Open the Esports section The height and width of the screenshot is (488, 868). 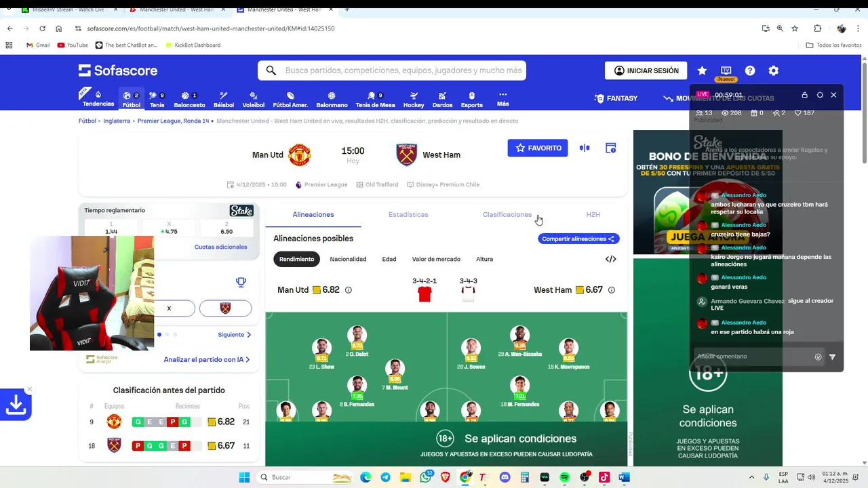pyautogui.click(x=472, y=99)
